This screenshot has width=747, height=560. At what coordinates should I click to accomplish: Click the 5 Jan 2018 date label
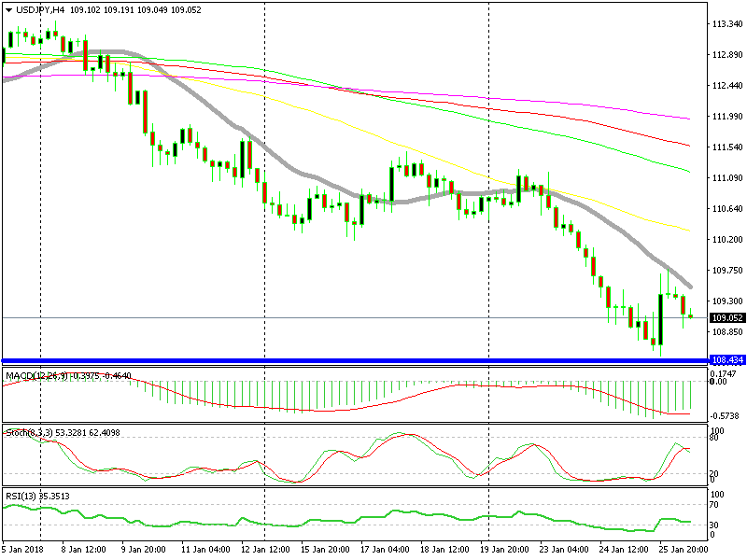click(x=22, y=549)
